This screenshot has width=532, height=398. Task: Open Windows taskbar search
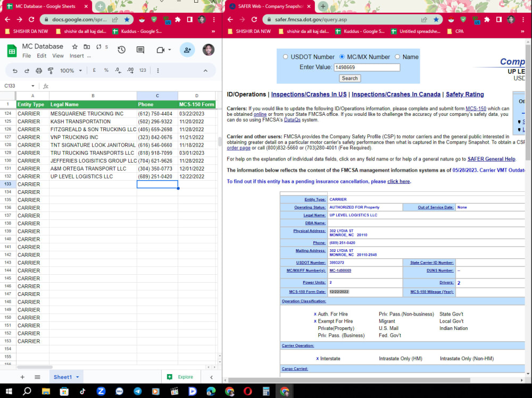[x=27, y=391]
